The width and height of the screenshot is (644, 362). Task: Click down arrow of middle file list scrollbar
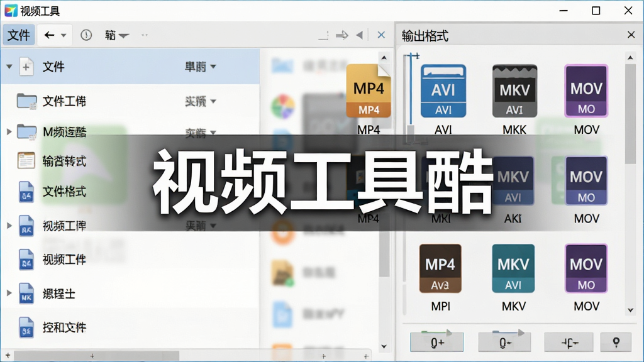click(384, 346)
